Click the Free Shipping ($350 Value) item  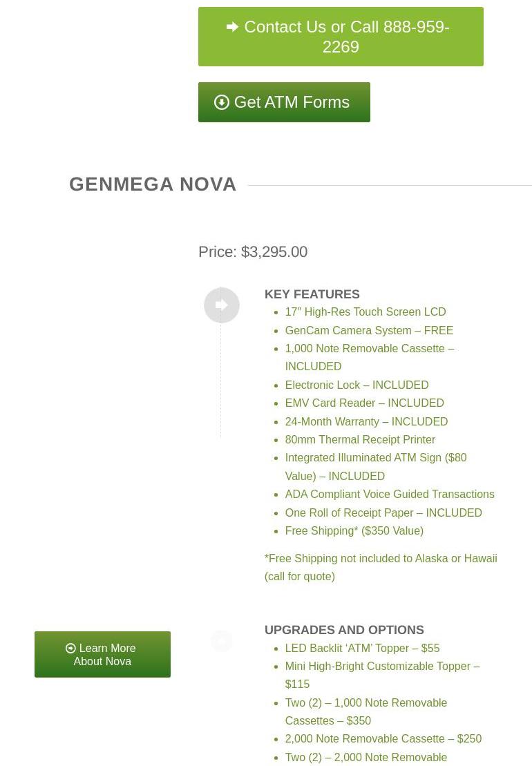pos(354,531)
